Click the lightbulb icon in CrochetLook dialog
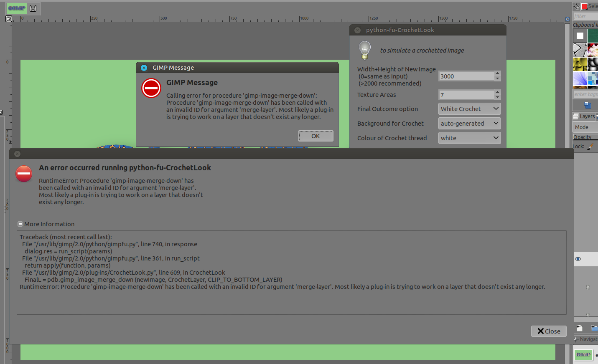 pyautogui.click(x=365, y=51)
